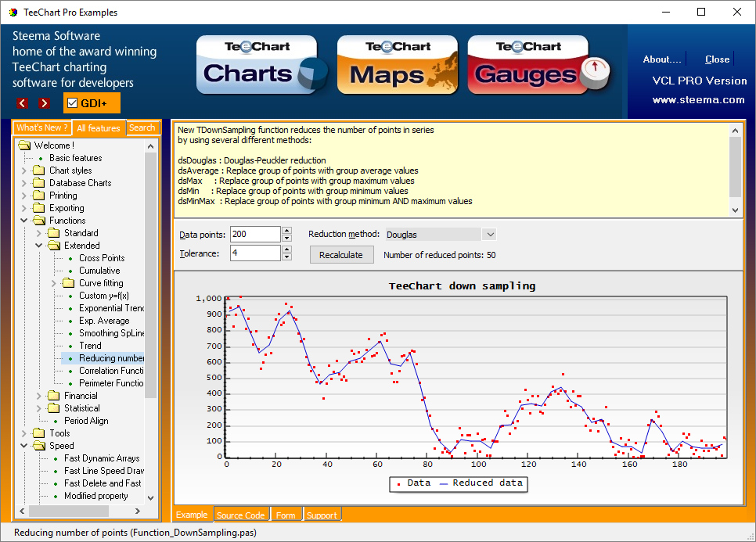Click the Standard folder icon
Image resolution: width=756 pixels, height=542 pixels.
53,233
